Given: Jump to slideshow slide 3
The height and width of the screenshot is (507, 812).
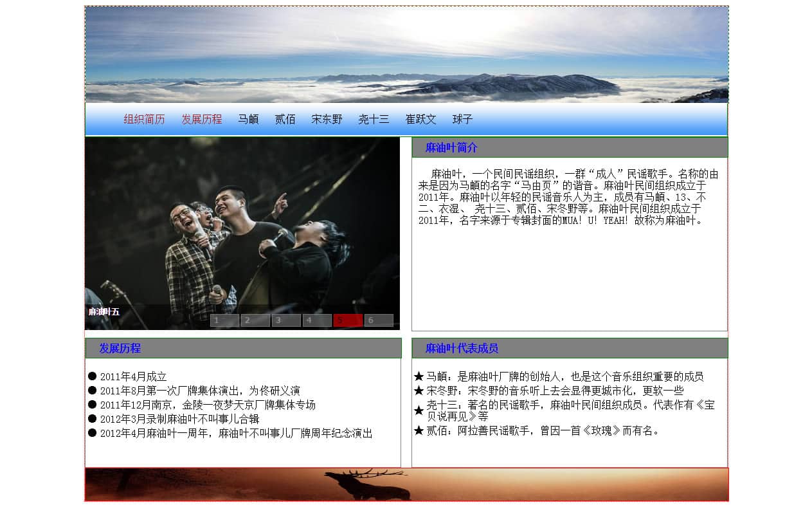Looking at the screenshot, I should point(286,320).
